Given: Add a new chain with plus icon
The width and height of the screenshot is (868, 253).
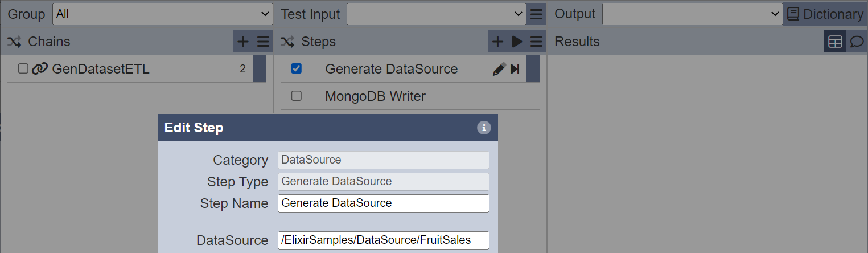Looking at the screenshot, I should click(243, 42).
